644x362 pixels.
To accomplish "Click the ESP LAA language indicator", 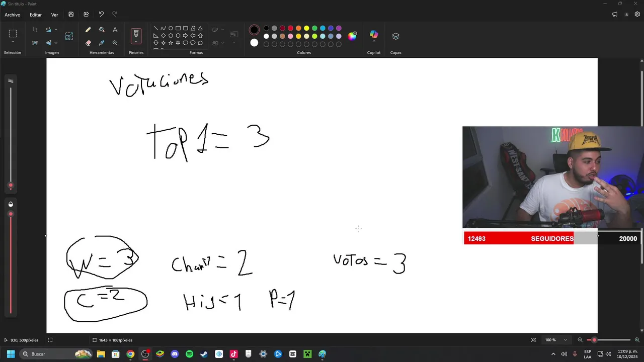I will tap(588, 354).
